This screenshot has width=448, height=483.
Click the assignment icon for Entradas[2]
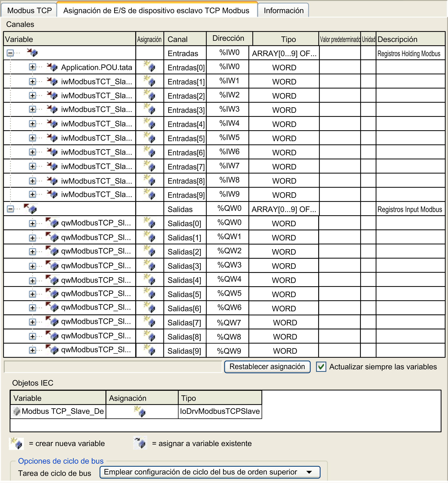point(149,95)
